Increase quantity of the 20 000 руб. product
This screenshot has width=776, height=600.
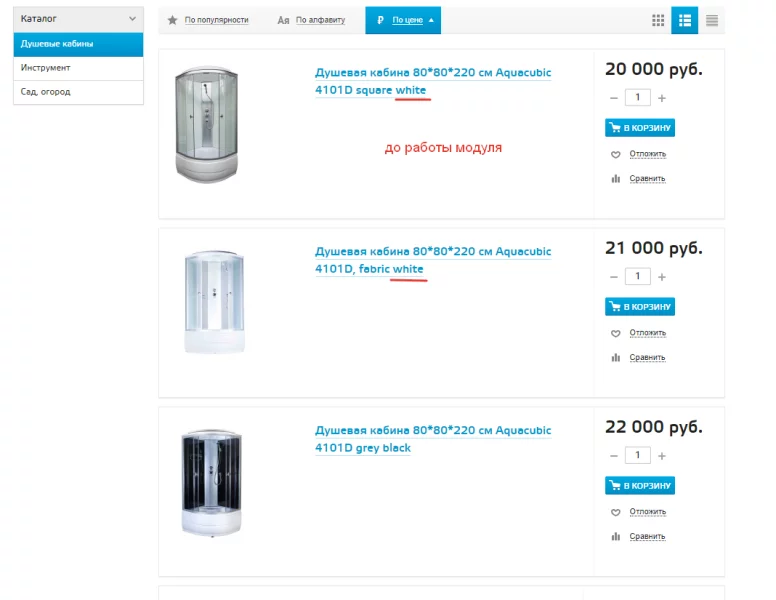[x=662, y=98]
